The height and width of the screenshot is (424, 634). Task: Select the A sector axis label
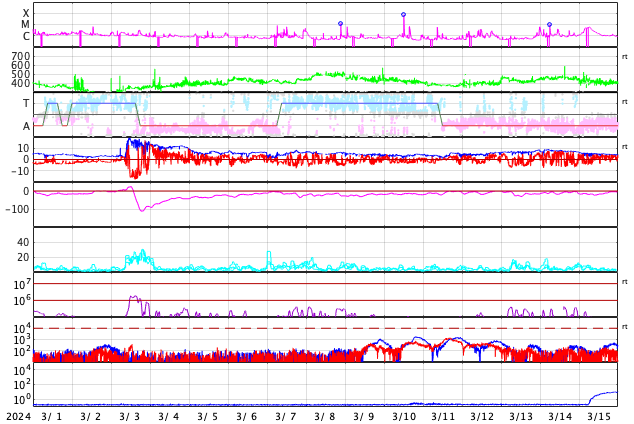tap(26, 127)
